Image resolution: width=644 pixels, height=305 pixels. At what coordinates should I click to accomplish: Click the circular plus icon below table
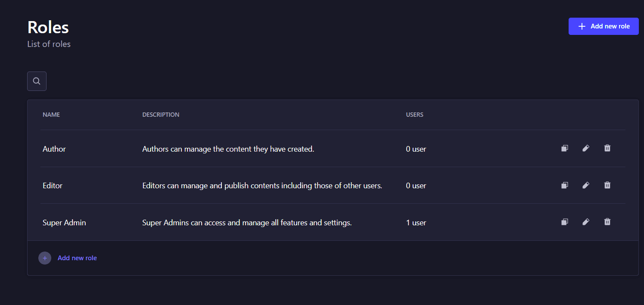pyautogui.click(x=45, y=258)
